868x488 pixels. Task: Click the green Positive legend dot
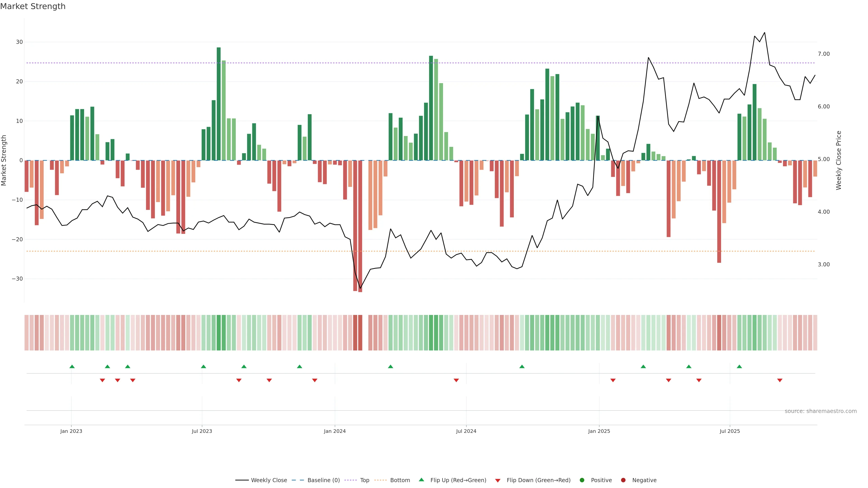tap(582, 480)
